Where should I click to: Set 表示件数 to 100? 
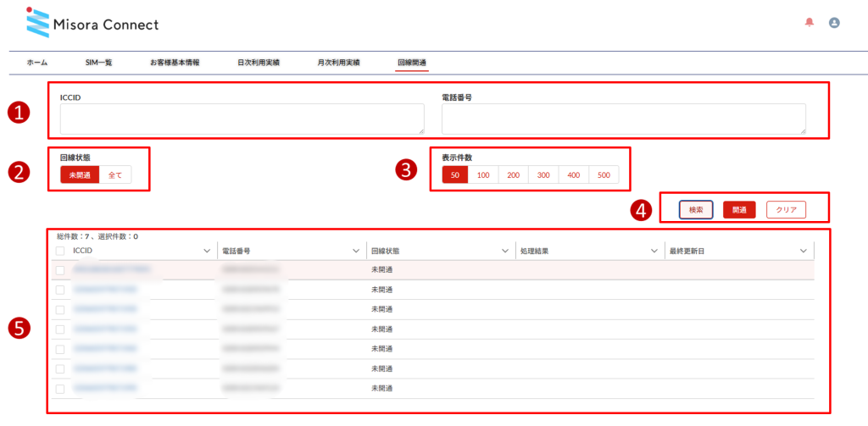[x=484, y=174]
